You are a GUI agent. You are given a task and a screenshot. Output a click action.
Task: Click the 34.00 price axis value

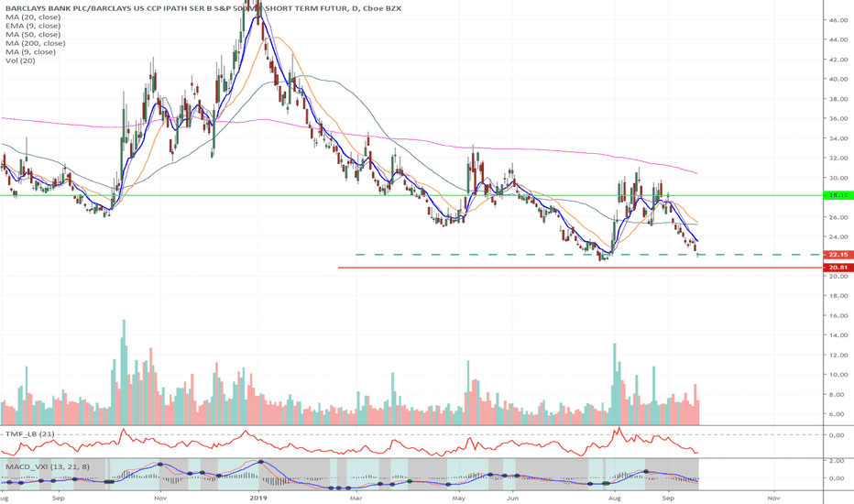(x=838, y=138)
